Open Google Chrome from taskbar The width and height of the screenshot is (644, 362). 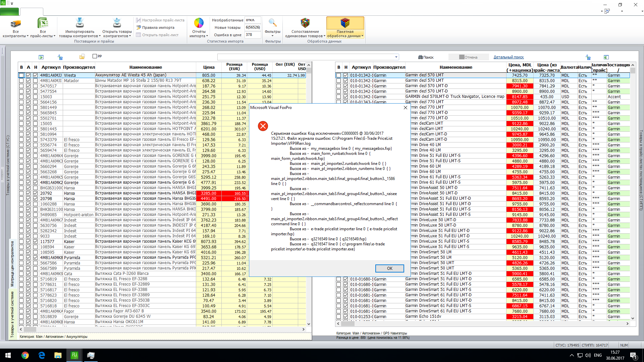tap(25, 355)
